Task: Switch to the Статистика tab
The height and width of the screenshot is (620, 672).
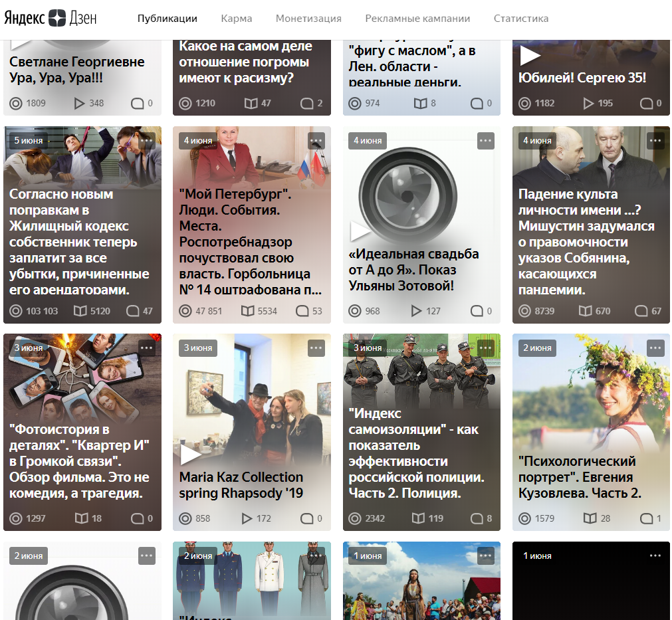Action: tap(520, 19)
